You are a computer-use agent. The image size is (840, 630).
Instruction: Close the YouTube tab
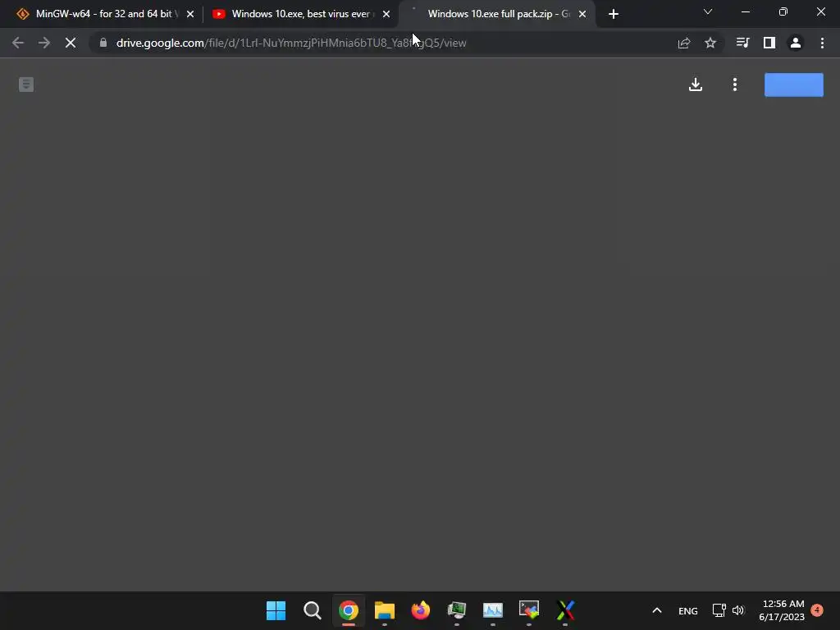click(386, 14)
